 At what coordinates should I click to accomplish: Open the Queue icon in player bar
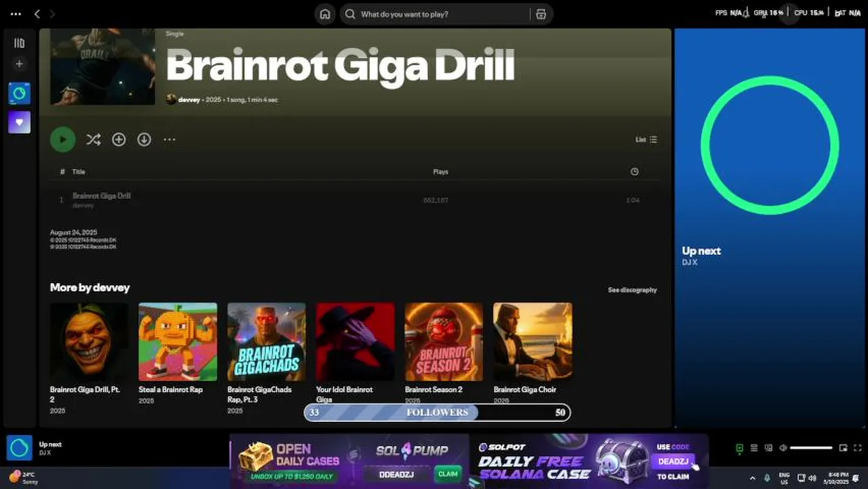(x=754, y=448)
